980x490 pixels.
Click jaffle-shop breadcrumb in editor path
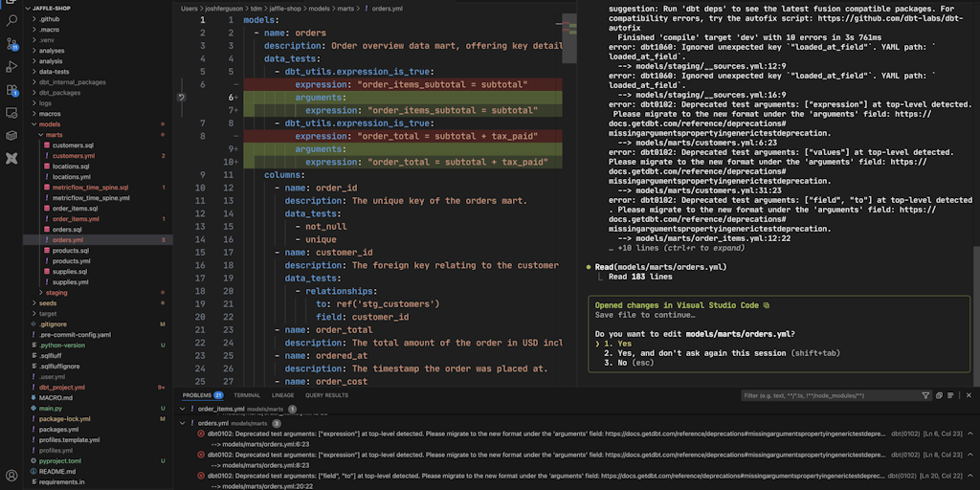pos(284,9)
